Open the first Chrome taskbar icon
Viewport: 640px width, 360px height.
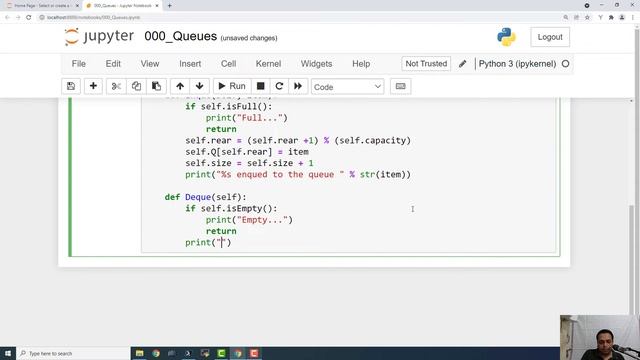tap(156, 353)
